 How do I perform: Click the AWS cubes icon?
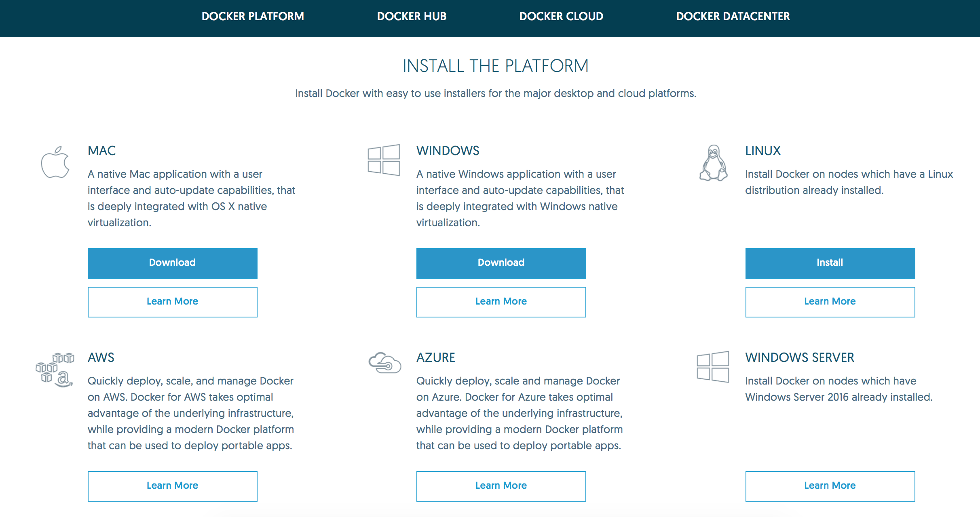(x=55, y=369)
